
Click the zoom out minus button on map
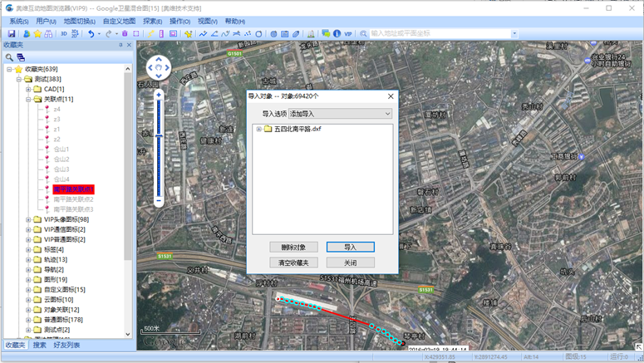[x=158, y=201]
